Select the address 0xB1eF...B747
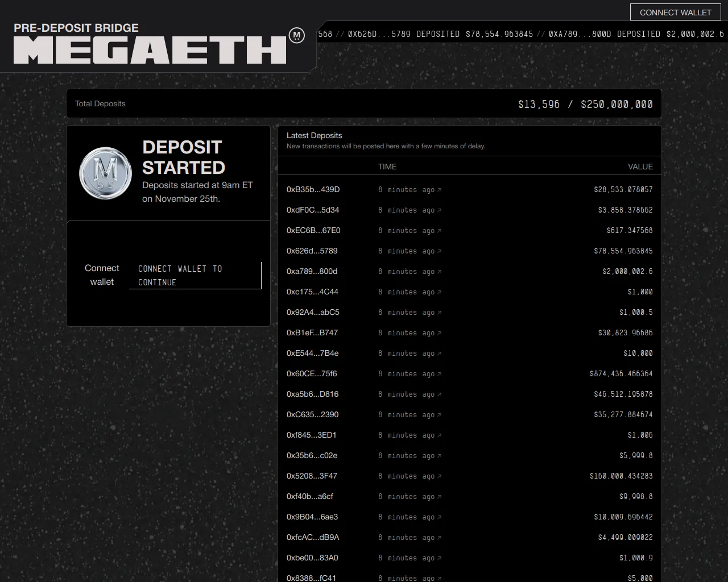The image size is (728, 582). click(312, 332)
